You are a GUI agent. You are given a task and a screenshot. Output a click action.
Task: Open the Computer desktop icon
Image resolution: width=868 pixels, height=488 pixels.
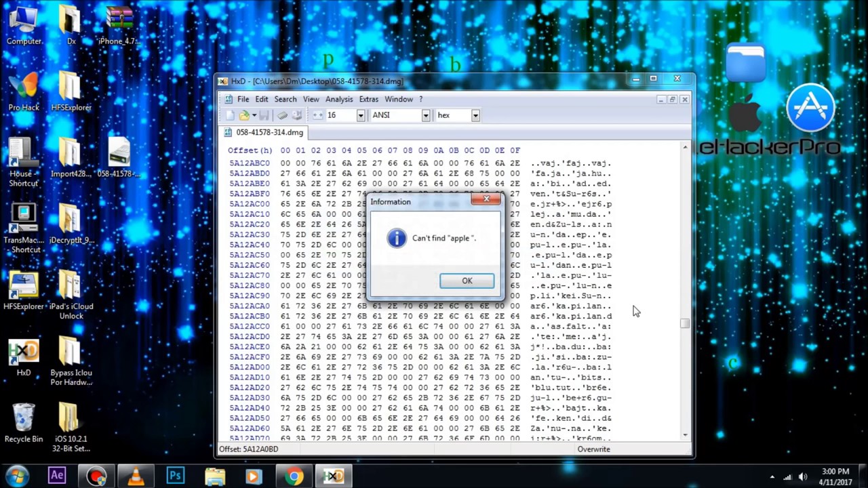[x=24, y=24]
